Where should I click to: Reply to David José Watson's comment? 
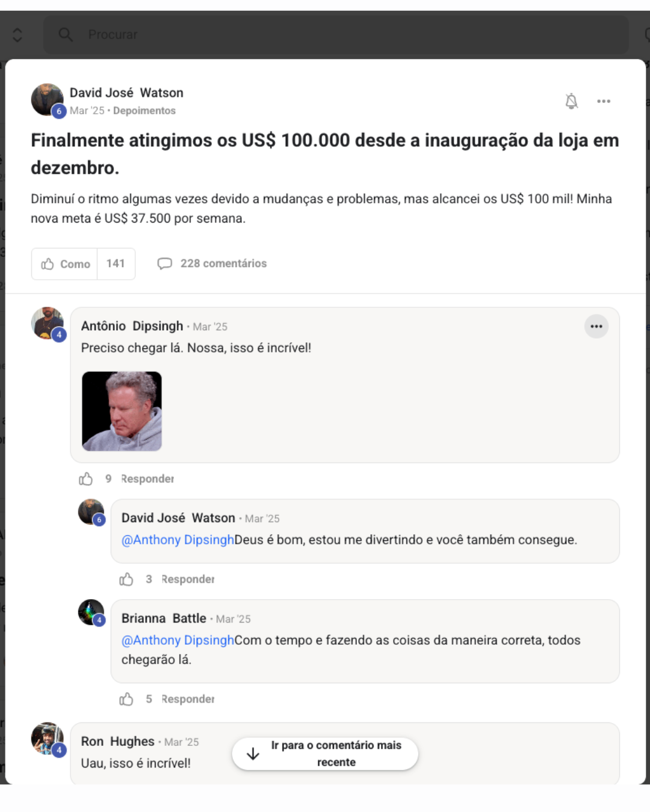[188, 579]
